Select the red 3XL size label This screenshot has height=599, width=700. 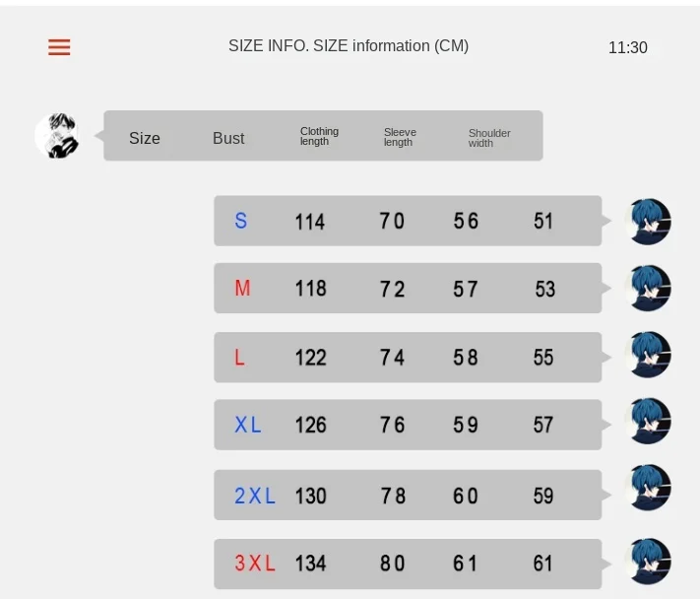(255, 563)
